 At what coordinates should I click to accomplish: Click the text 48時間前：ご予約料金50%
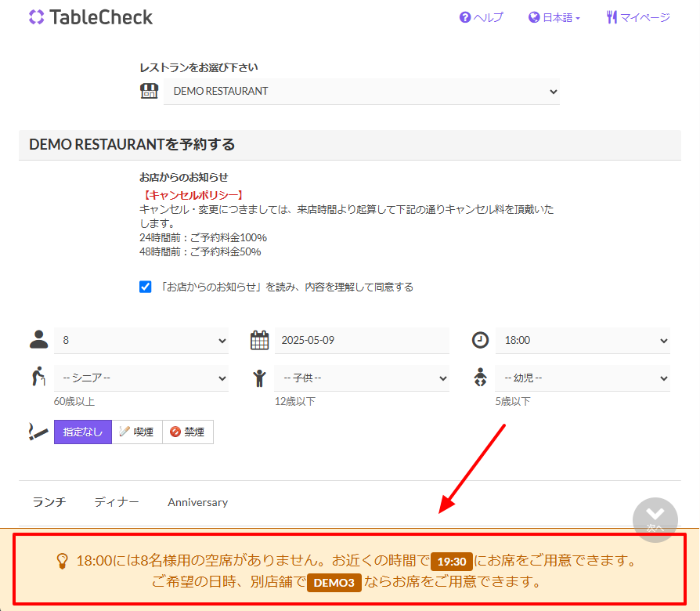pos(200,251)
